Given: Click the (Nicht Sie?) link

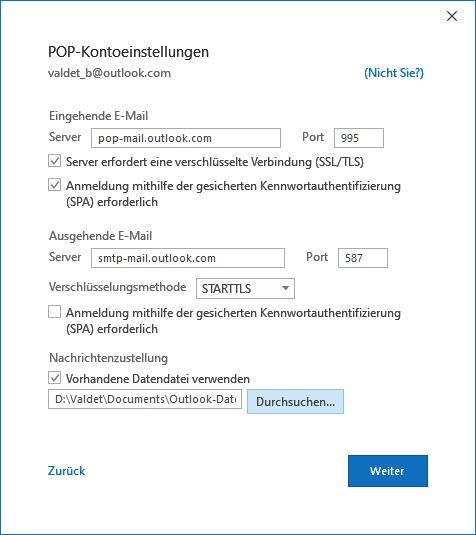Looking at the screenshot, I should pyautogui.click(x=394, y=73).
